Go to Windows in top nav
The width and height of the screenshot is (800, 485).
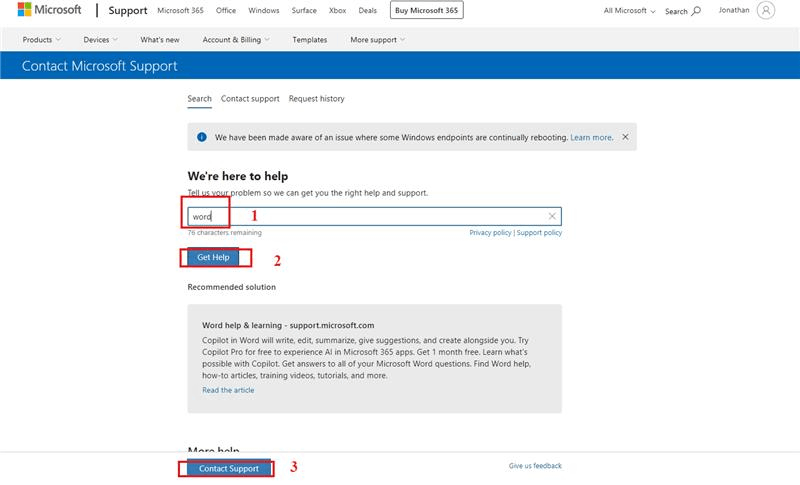(x=263, y=10)
